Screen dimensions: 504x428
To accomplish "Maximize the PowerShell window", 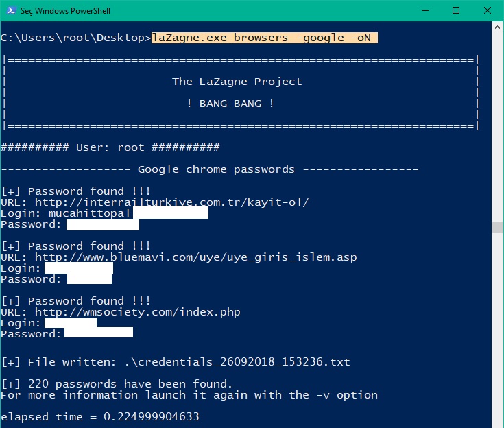I will click(456, 11).
